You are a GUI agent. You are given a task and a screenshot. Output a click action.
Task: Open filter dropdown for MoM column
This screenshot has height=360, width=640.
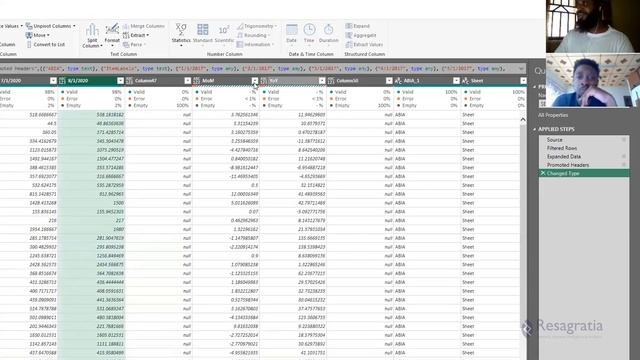tap(255, 81)
